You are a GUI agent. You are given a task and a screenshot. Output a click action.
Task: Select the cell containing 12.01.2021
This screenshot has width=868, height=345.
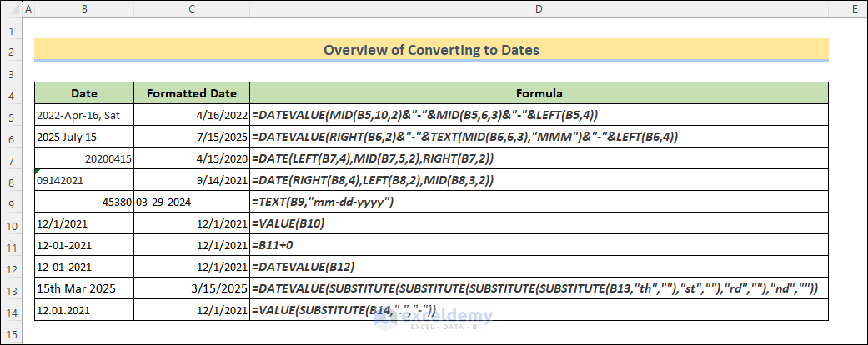[84, 311]
